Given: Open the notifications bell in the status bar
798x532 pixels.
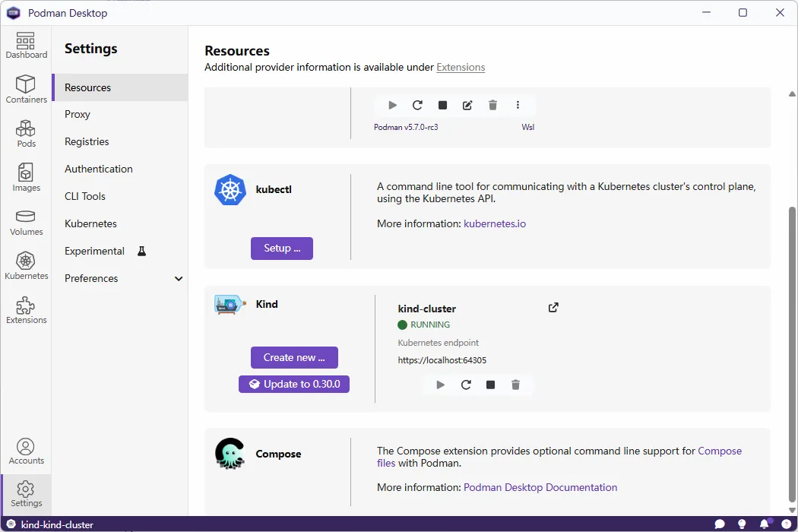Looking at the screenshot, I should (765, 524).
